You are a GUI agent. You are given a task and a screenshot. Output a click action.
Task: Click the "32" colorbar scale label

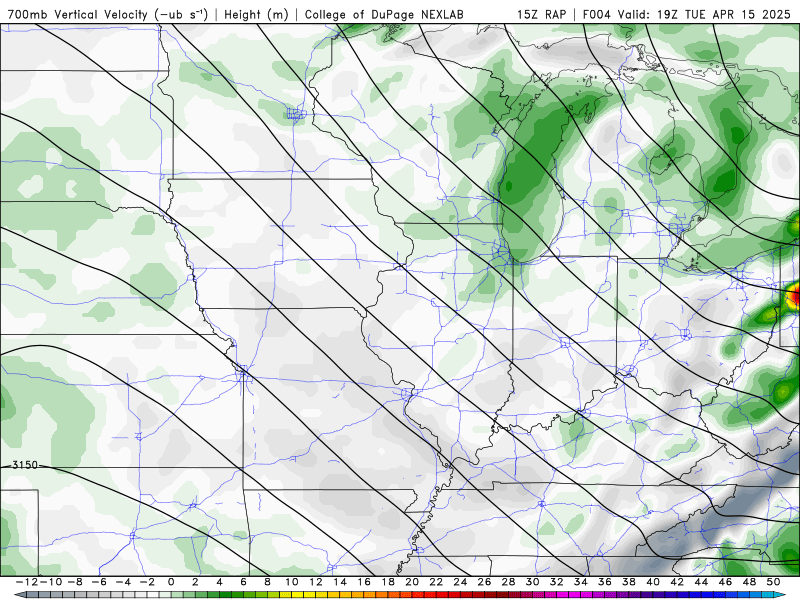pyautogui.click(x=557, y=582)
